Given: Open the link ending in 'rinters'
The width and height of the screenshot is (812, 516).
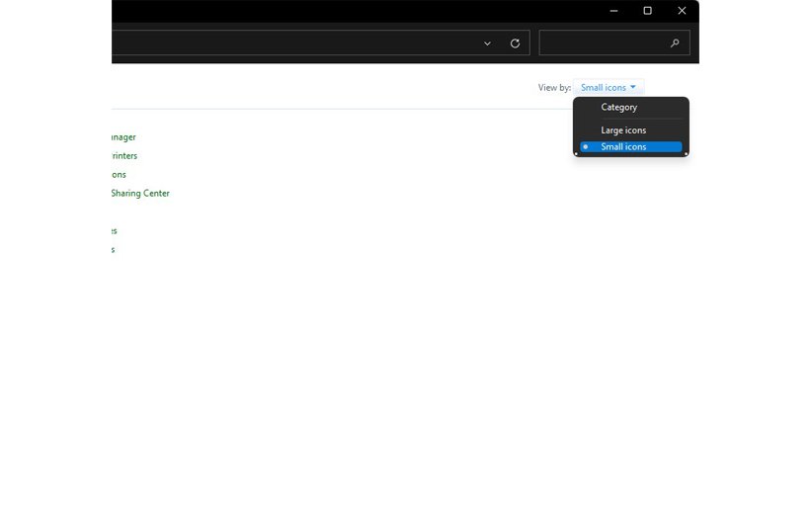Looking at the screenshot, I should (x=124, y=156).
